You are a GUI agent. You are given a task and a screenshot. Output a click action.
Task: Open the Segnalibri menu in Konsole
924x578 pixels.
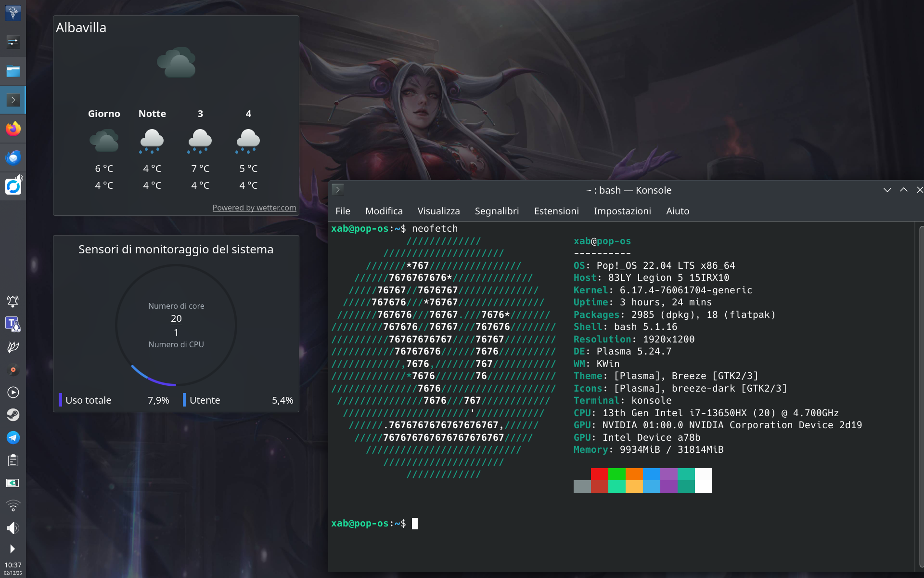coord(497,211)
